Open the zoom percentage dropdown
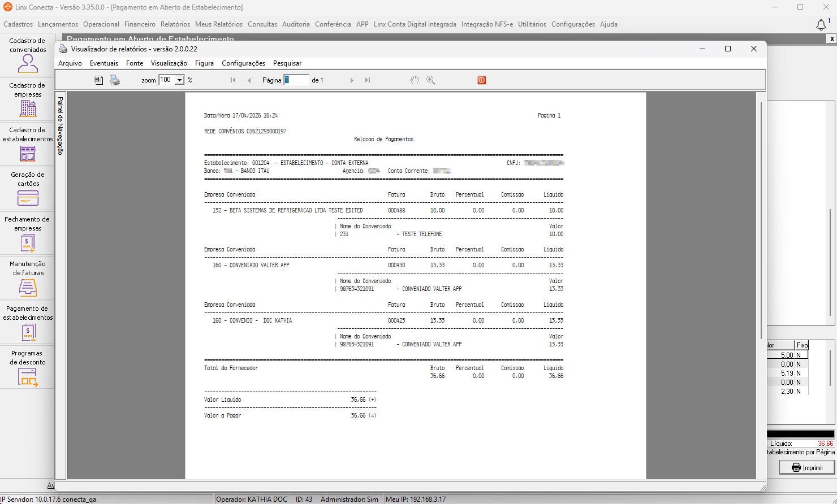The height and width of the screenshot is (504, 837). point(179,80)
